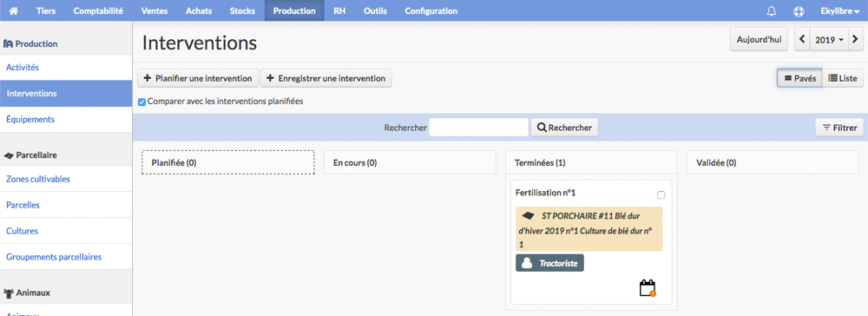Image resolution: width=868 pixels, height=316 pixels.
Task: Open the Filtrer panel
Action: click(x=839, y=128)
